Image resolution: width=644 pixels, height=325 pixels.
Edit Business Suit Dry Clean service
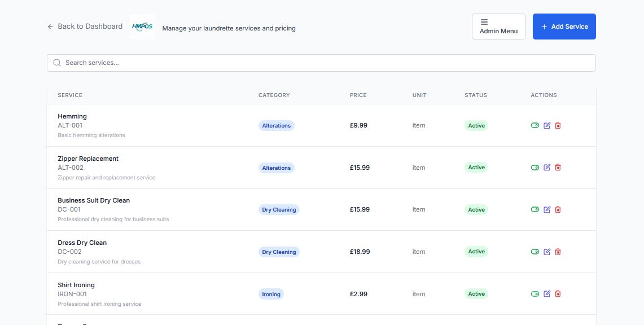tap(547, 210)
